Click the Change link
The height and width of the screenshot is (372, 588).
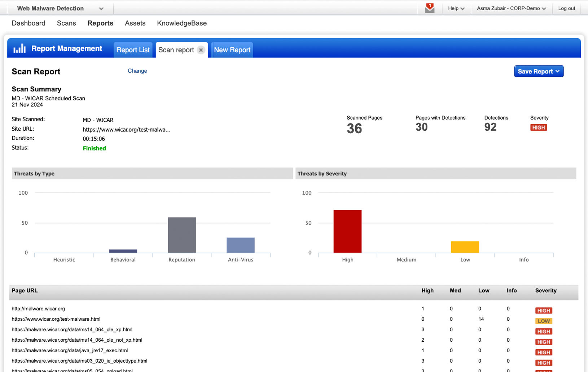137,71
